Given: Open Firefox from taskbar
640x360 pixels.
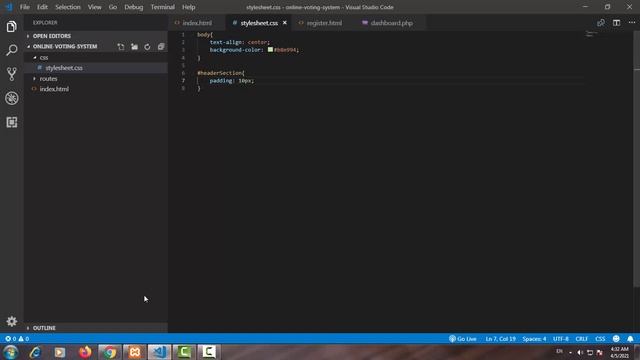Looking at the screenshot, I should coord(85,352).
